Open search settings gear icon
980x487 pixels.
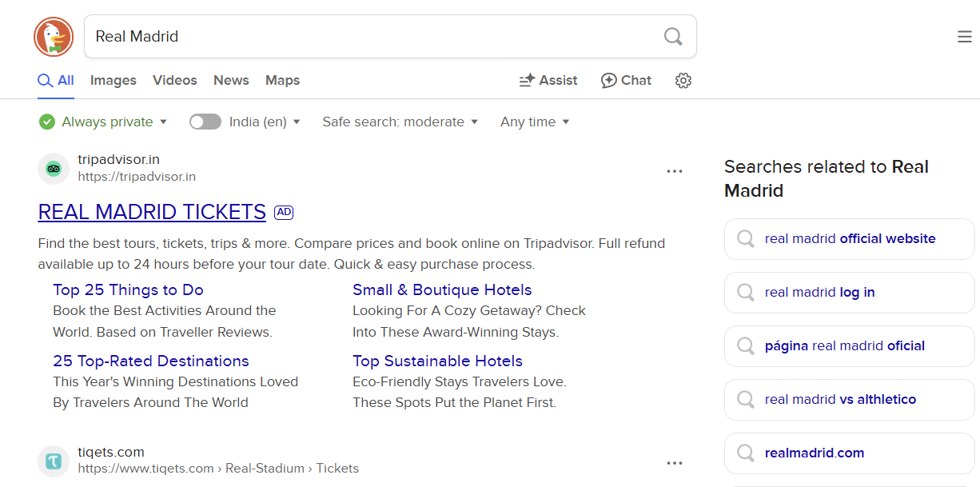coord(683,81)
